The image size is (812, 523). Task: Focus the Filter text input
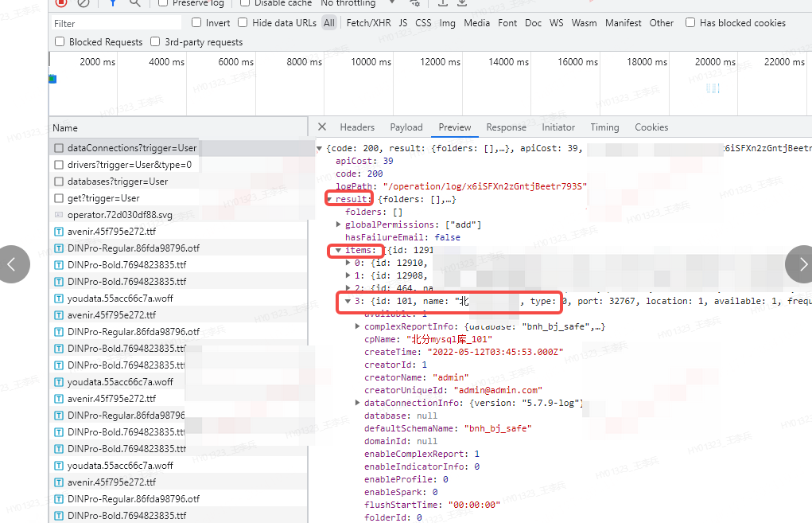116,23
